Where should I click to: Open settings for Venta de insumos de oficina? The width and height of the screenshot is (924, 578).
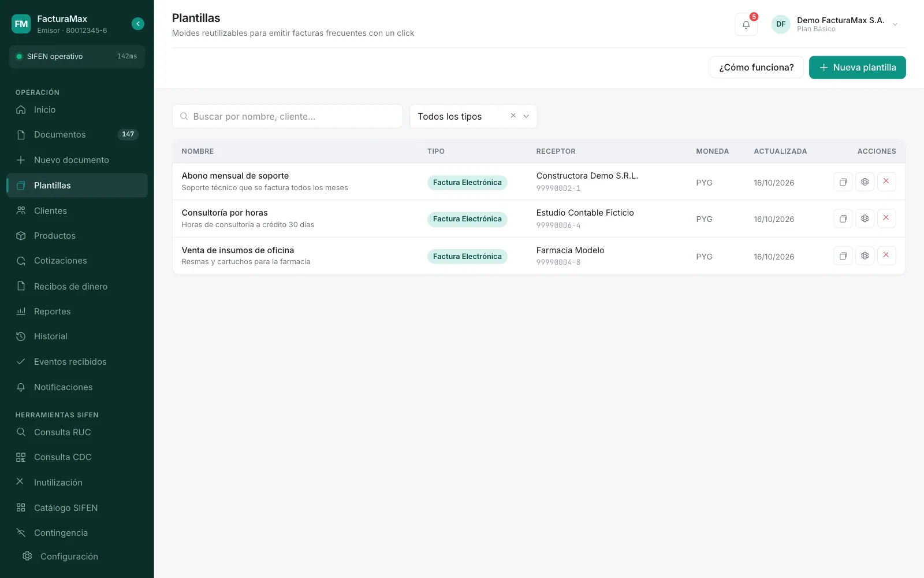coord(865,255)
